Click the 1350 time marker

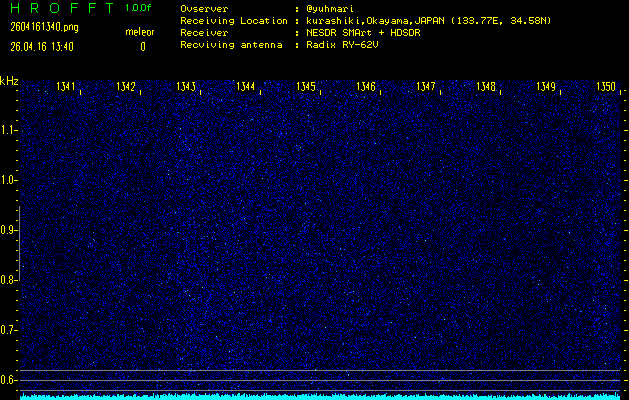tap(606, 87)
